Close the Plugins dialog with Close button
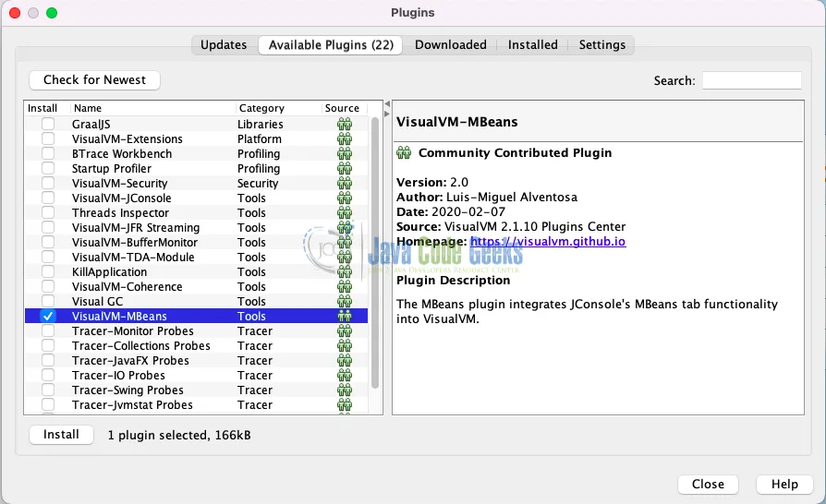 coord(708,484)
